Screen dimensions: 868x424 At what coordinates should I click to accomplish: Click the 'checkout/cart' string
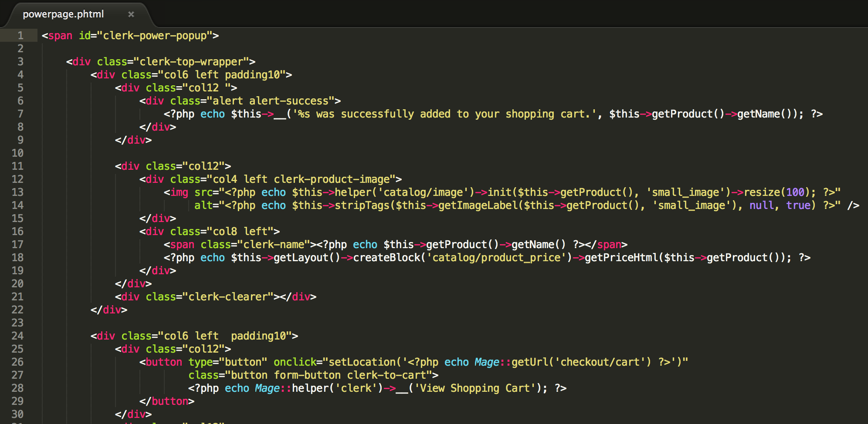point(602,362)
